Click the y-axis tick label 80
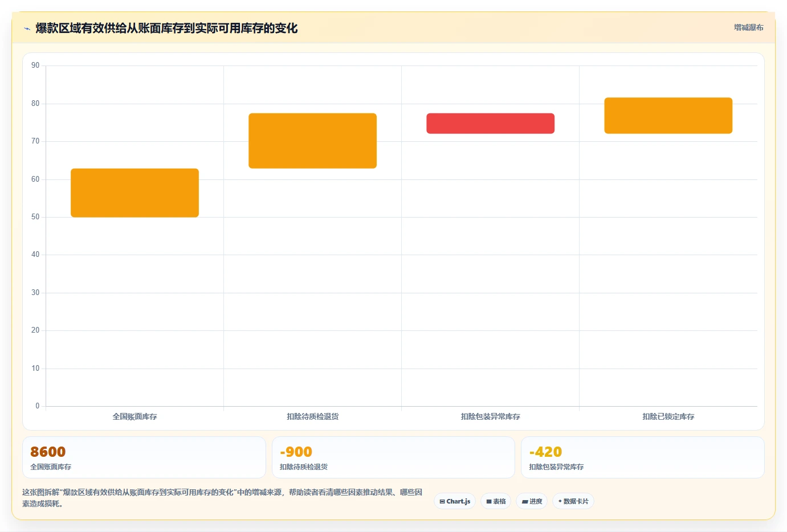787x532 pixels. pyautogui.click(x=35, y=104)
